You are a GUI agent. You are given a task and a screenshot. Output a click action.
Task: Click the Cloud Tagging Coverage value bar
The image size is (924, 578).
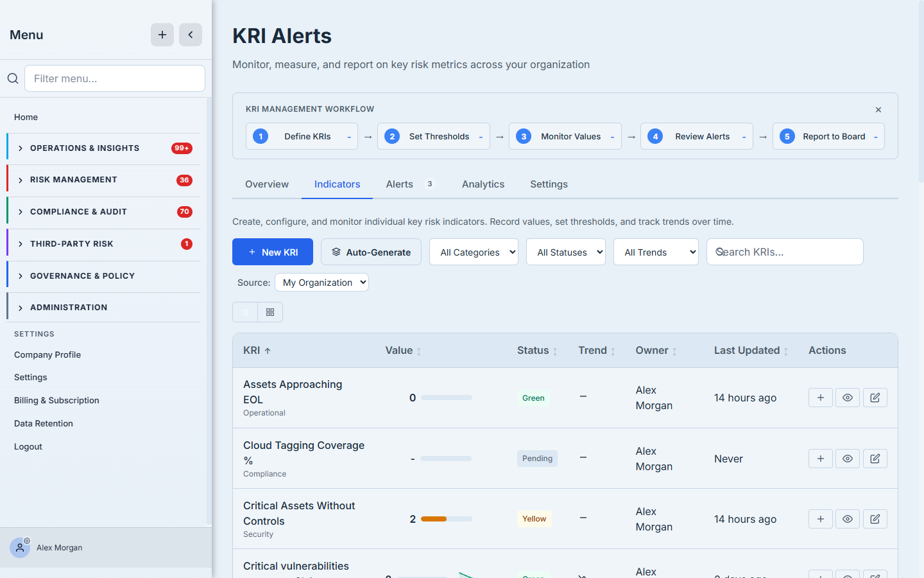(446, 459)
